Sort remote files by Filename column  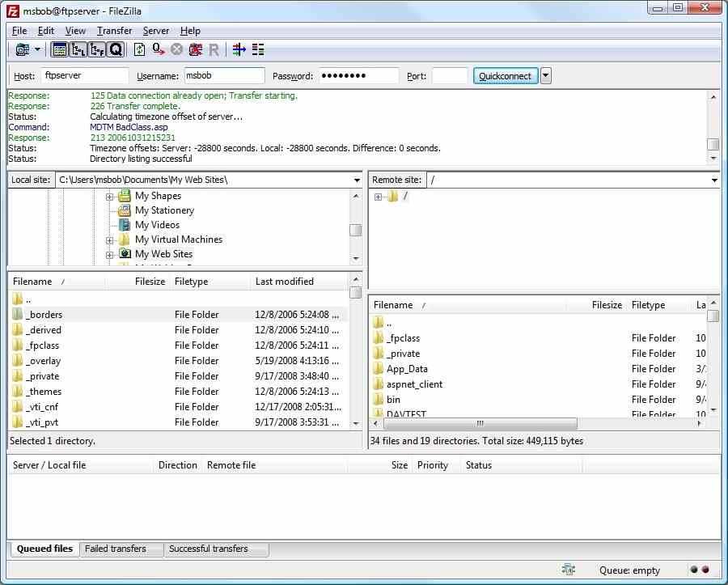point(468,305)
